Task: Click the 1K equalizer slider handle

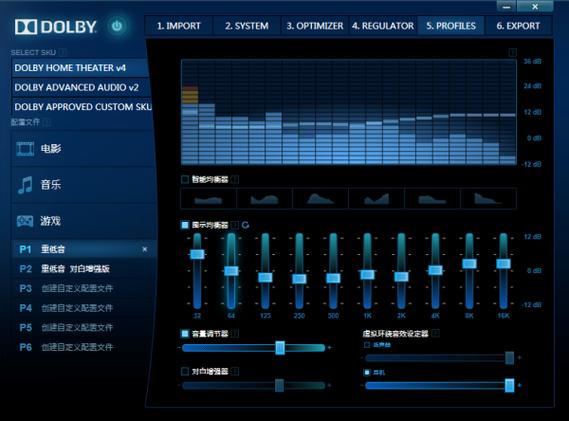Action: (367, 275)
